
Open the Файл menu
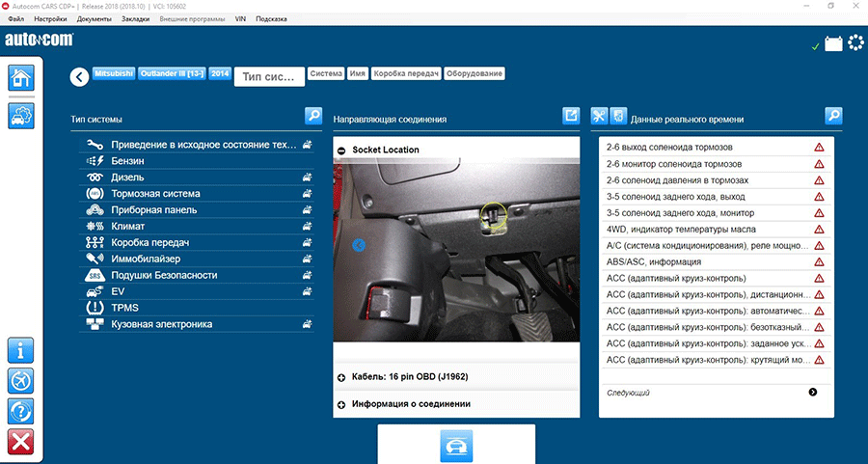coord(16,19)
